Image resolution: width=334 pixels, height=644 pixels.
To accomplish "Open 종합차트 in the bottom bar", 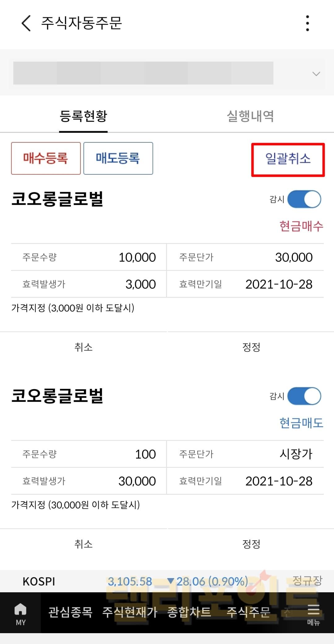I will click(x=189, y=612).
